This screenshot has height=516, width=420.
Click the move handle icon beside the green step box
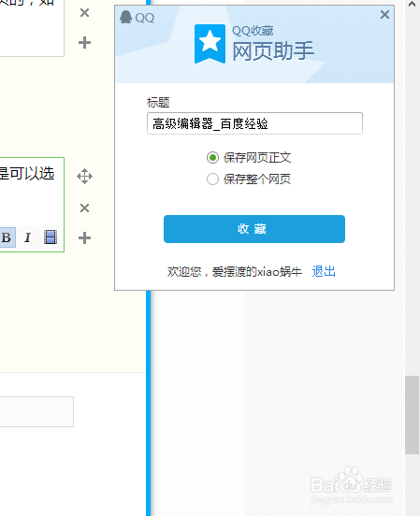click(x=85, y=177)
